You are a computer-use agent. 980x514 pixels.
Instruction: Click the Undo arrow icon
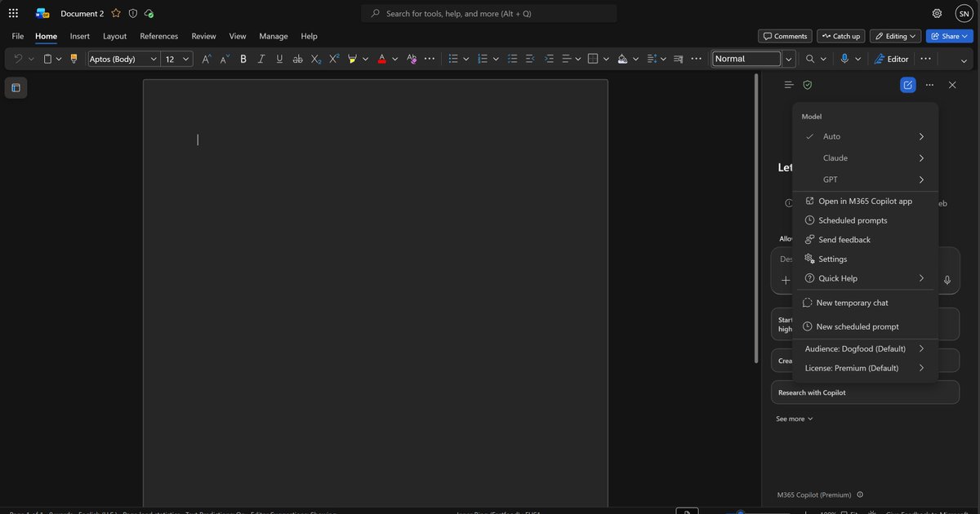[x=18, y=59]
